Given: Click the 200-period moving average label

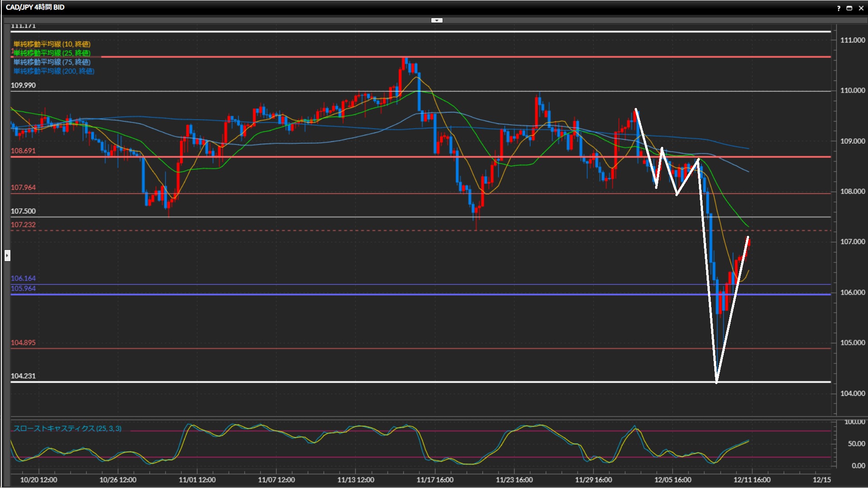Looking at the screenshot, I should click(x=54, y=71).
